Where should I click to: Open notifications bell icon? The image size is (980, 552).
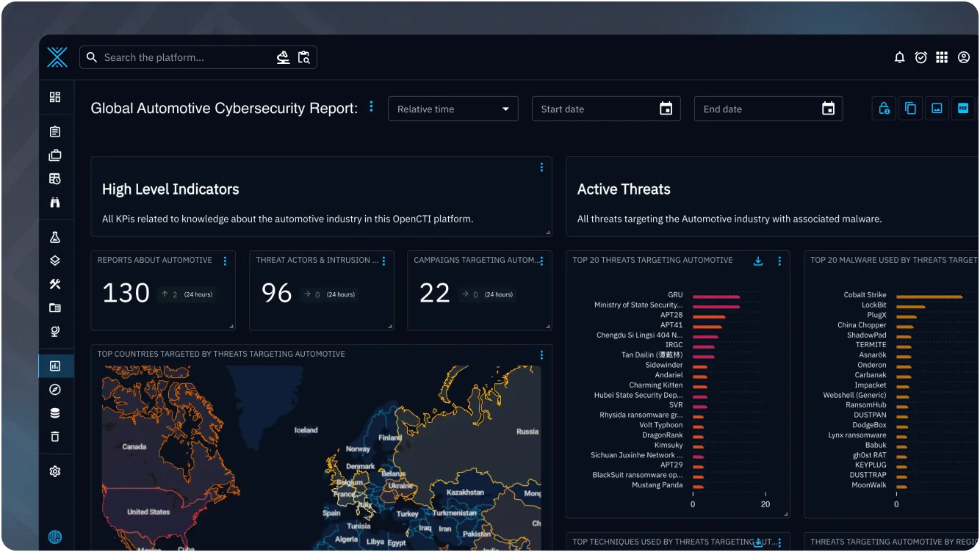(x=899, y=57)
